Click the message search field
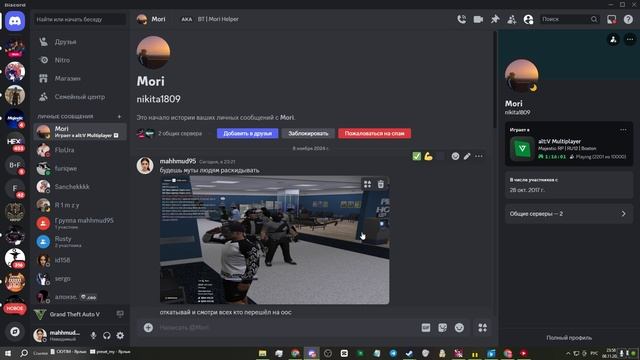Image resolution: width=640 pixels, height=360 pixels. click(x=569, y=19)
